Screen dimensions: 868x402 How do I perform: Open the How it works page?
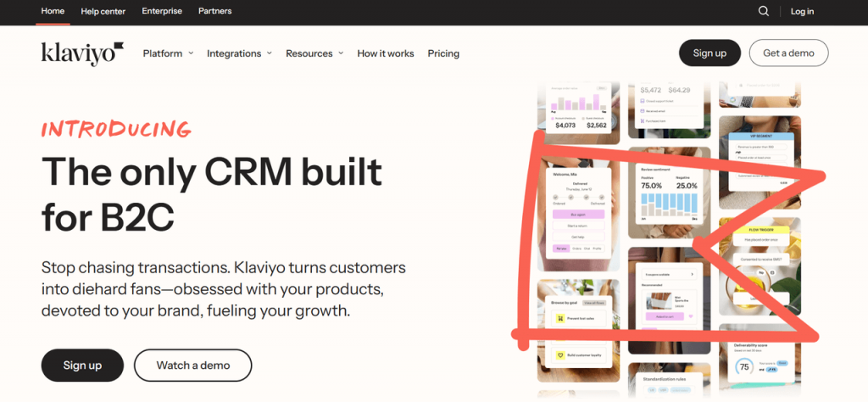pyautogui.click(x=386, y=53)
